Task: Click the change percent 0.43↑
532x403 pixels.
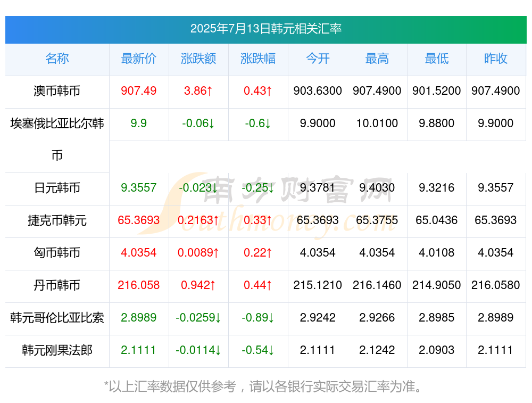Action: pos(258,91)
